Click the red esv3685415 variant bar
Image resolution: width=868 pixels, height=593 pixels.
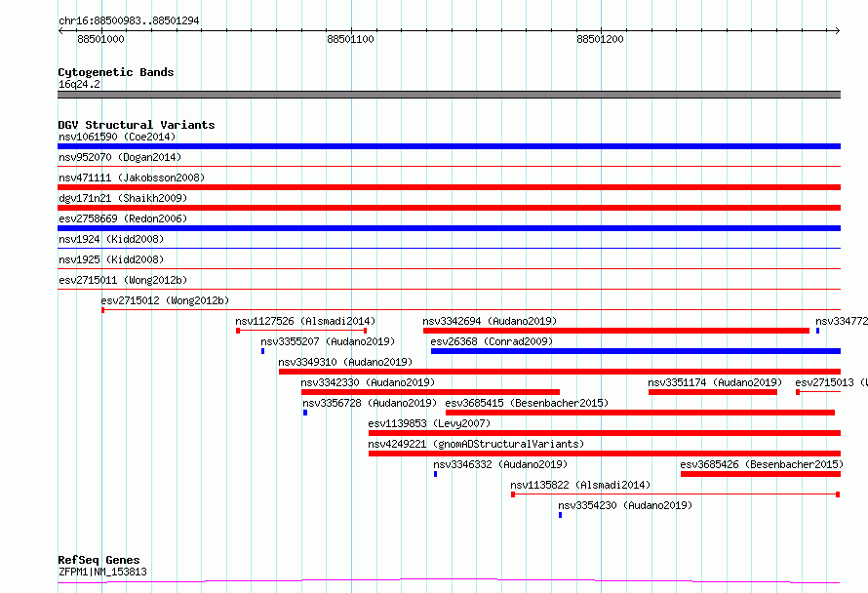click(640, 413)
